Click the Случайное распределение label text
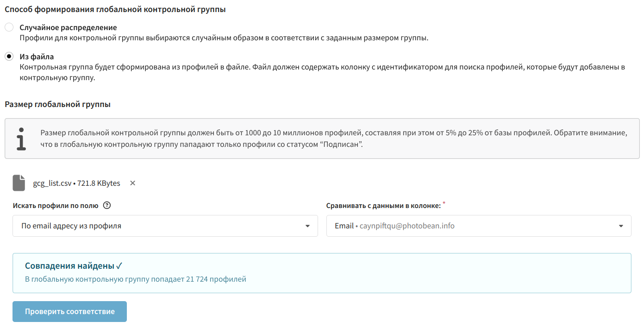The height and width of the screenshot is (328, 644). (x=68, y=28)
